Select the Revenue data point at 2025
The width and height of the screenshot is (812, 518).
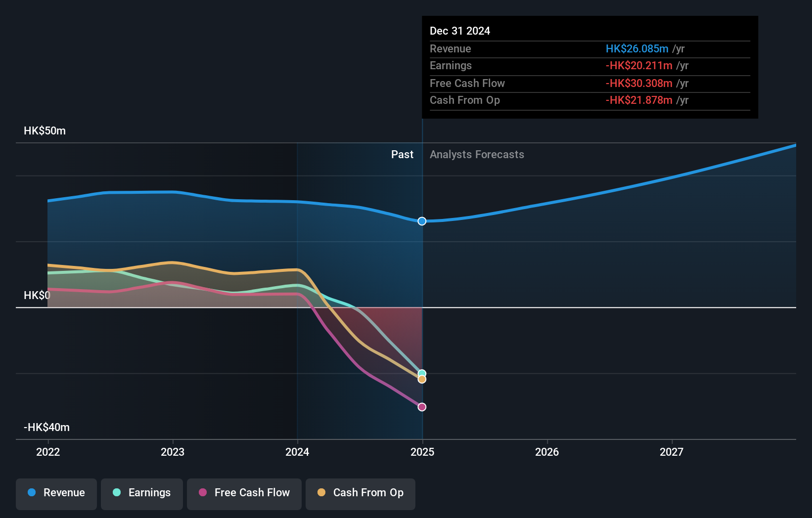422,221
